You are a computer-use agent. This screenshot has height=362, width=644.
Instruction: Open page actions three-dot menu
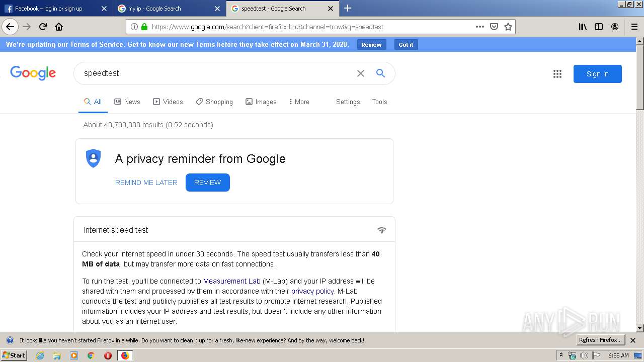480,27
